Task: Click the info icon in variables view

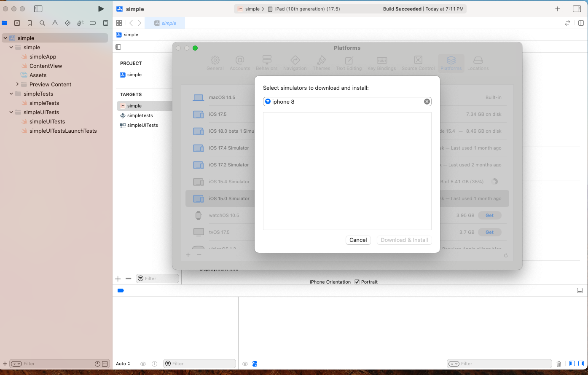Action: click(x=154, y=364)
